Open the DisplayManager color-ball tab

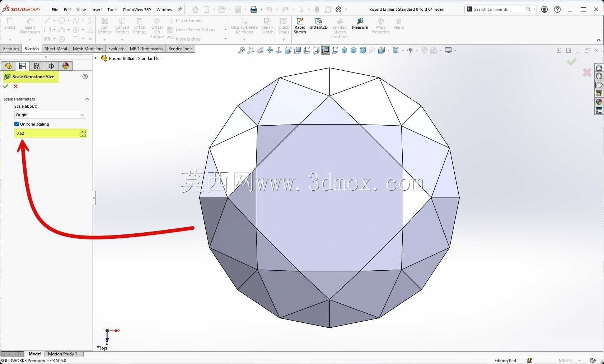coord(66,66)
